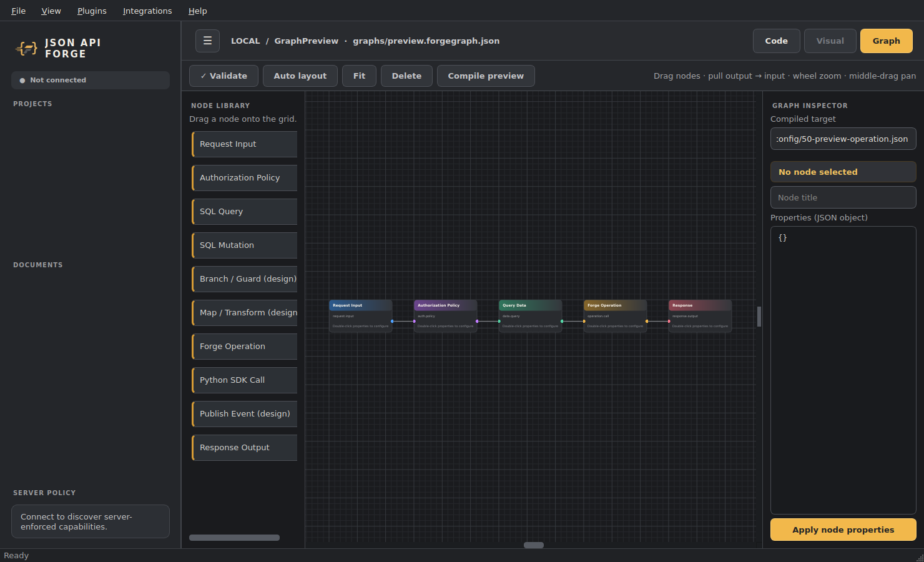
Task: Click Compile preview
Action: point(486,76)
